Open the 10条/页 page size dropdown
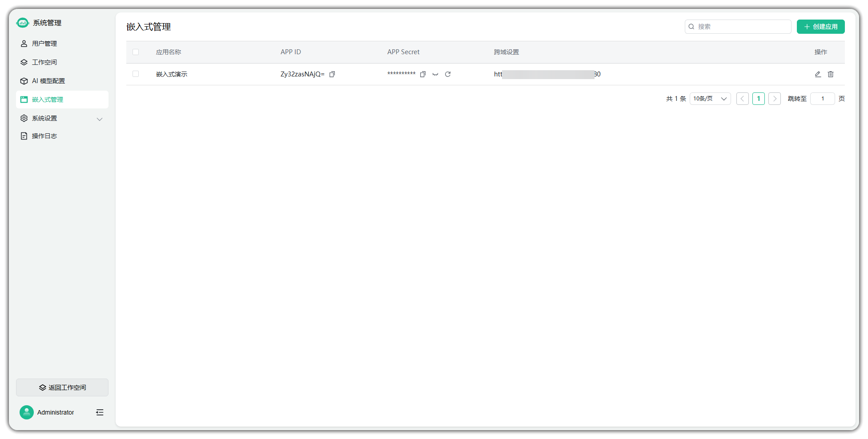 point(710,99)
